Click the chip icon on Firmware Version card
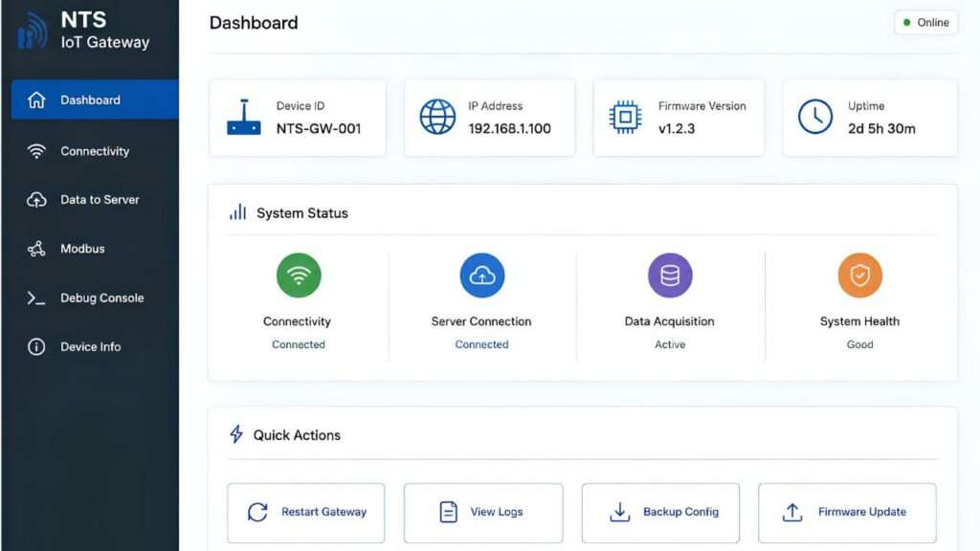980x551 pixels. [x=625, y=117]
